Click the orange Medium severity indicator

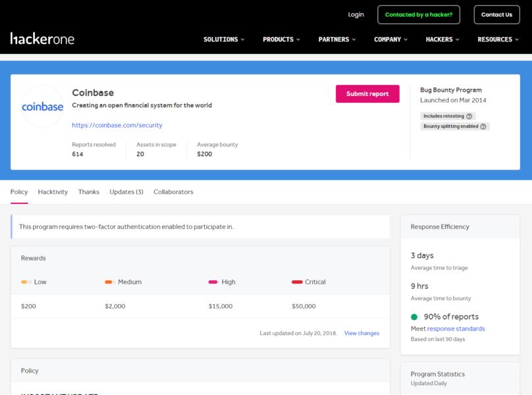[109, 282]
